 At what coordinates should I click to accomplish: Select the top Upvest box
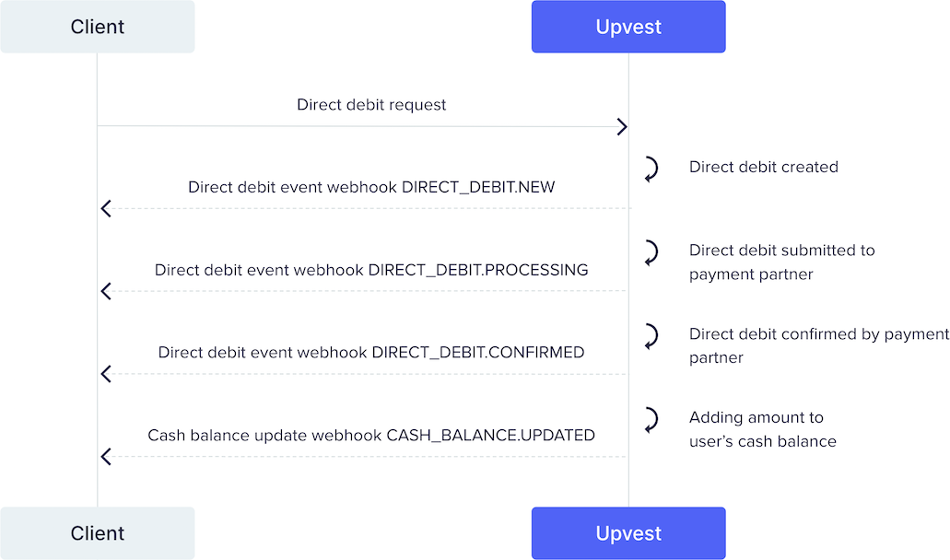point(628,27)
